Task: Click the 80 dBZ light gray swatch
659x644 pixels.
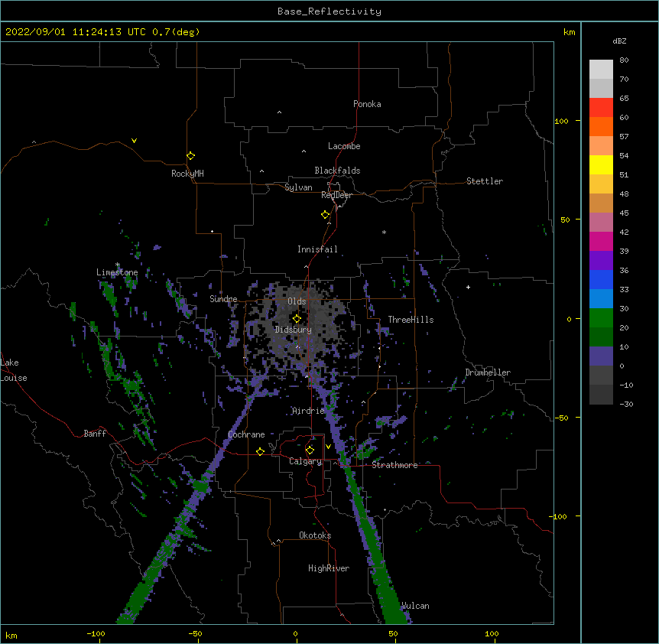Action: pos(601,70)
